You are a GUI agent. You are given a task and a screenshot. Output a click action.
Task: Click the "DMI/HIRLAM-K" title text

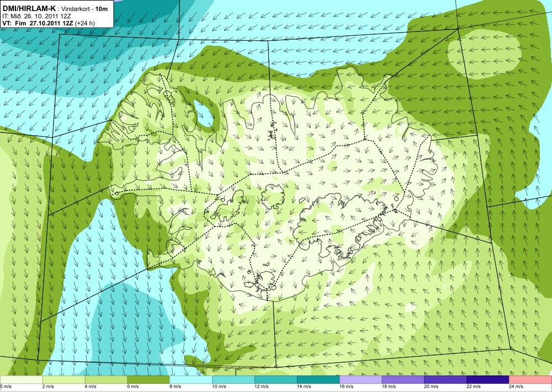coord(29,8)
